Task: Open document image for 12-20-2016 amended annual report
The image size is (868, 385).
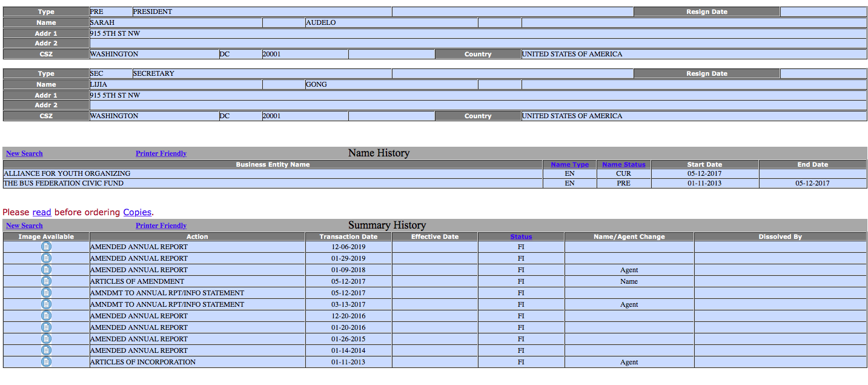Action: [46, 316]
